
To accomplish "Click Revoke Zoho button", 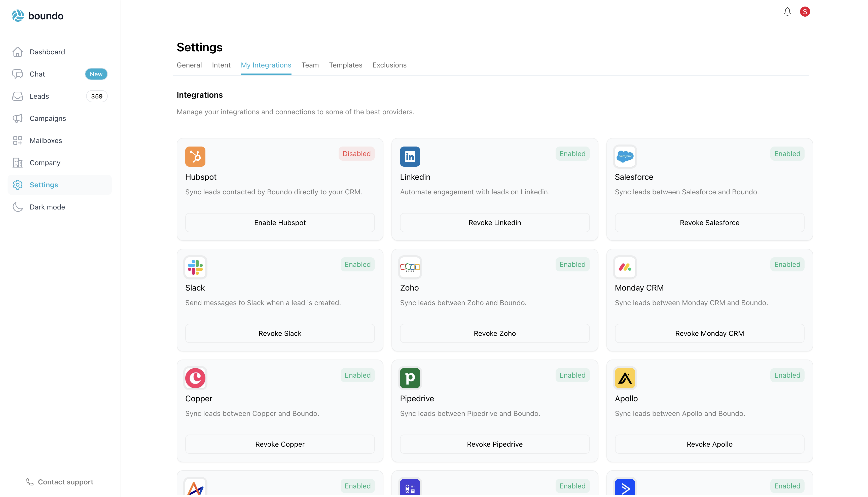I will pos(494,333).
